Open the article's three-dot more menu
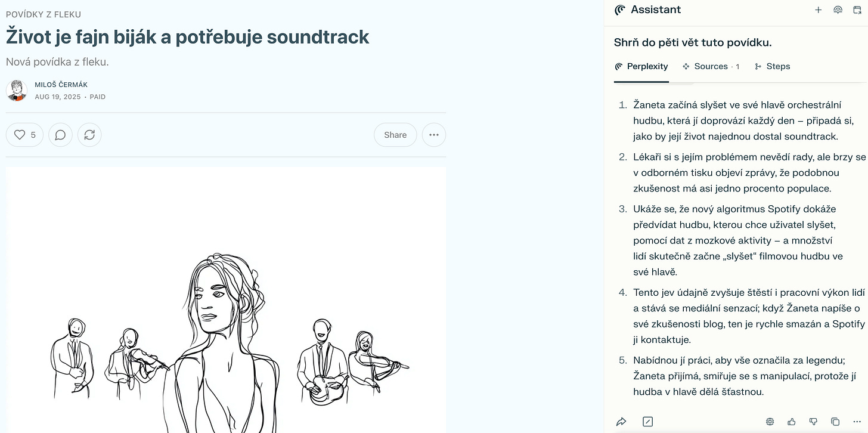 (x=434, y=135)
